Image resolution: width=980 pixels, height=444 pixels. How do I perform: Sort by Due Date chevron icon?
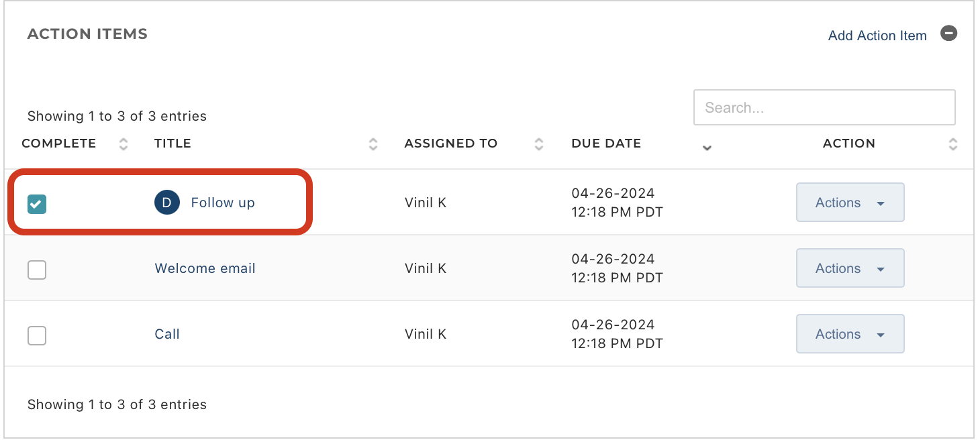coord(706,148)
